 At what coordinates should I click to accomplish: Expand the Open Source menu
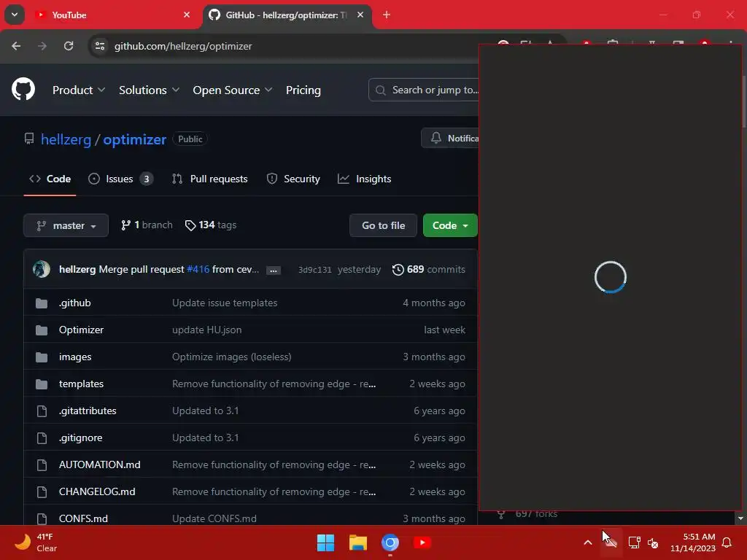pyautogui.click(x=233, y=90)
